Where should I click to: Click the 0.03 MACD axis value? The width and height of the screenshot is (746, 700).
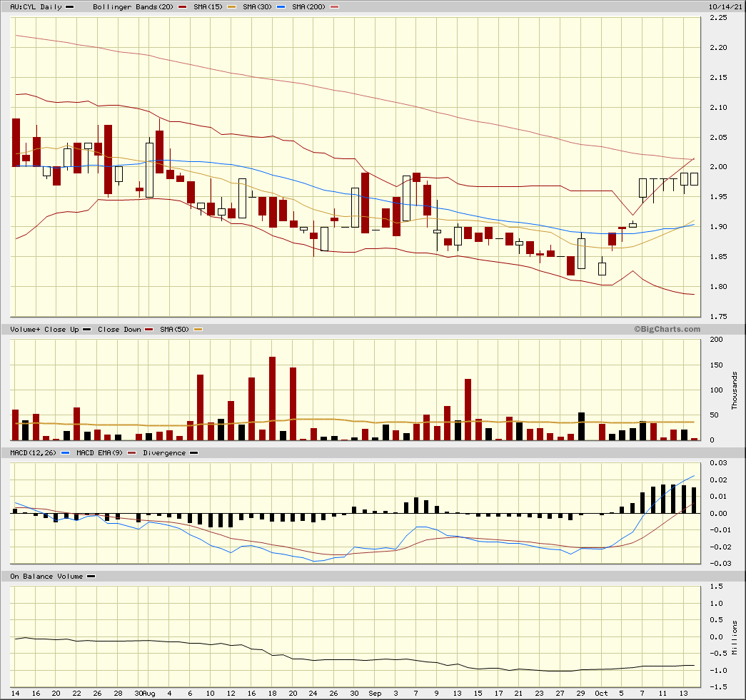[718, 462]
